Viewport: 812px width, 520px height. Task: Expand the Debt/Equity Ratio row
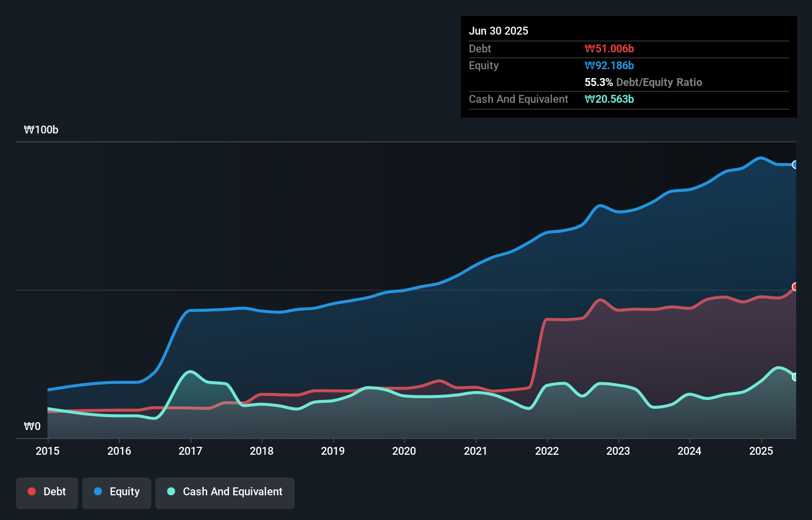[x=643, y=82]
